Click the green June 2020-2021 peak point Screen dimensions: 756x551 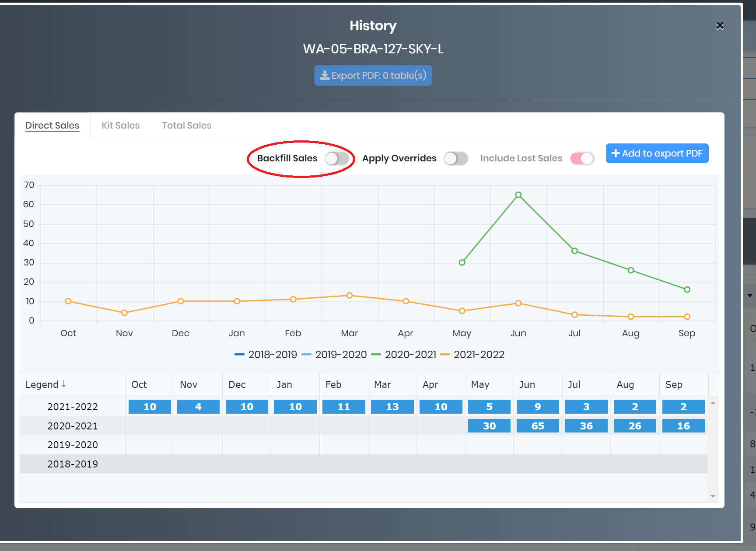pos(518,195)
